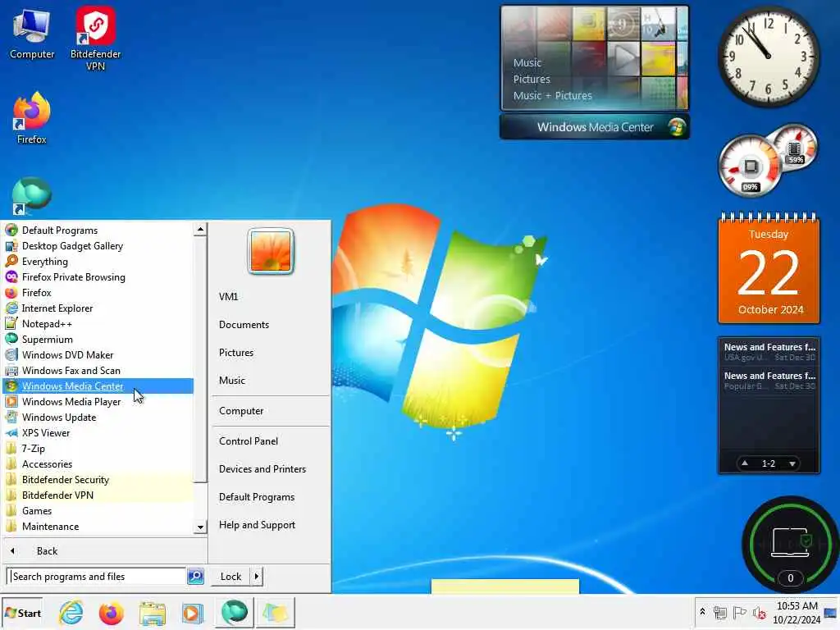Open the Windows Media Center gadget bar
The height and width of the screenshot is (630, 840).
tap(595, 127)
